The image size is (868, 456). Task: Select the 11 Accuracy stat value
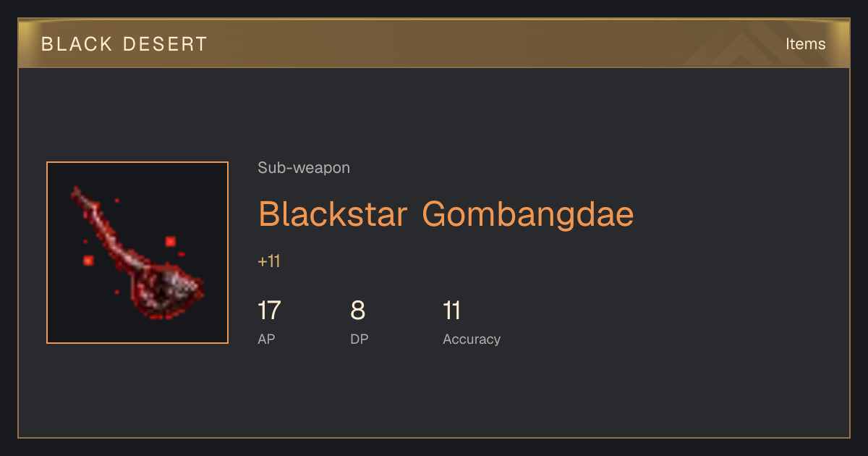452,311
